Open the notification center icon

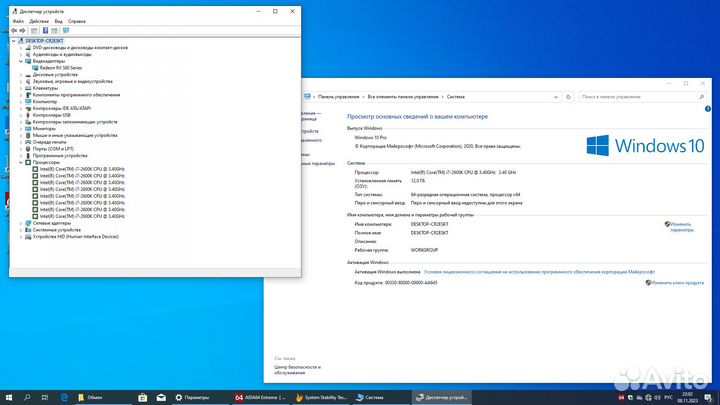click(709, 398)
